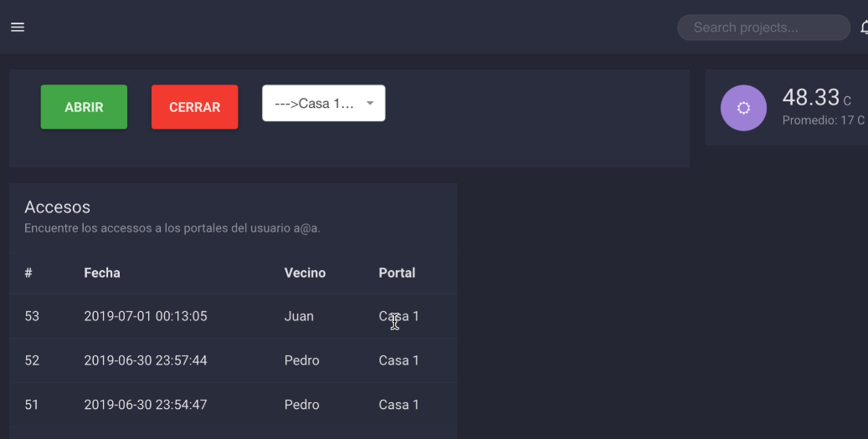Viewport: 868px width, 439px height.
Task: Select access entry number 53
Action: click(32, 316)
